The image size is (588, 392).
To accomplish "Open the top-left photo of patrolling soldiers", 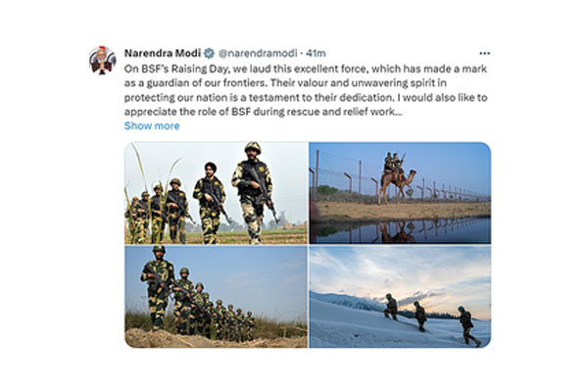I will coord(216,193).
